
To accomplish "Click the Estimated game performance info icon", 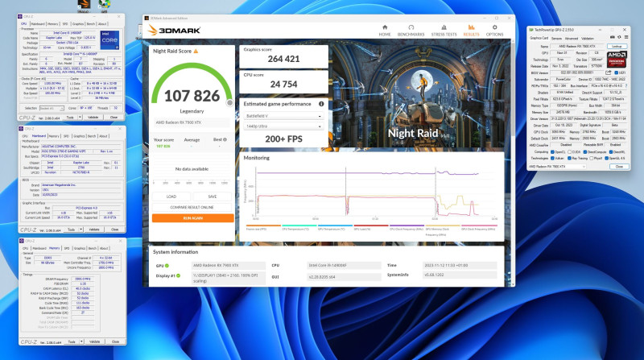I will pos(321,104).
